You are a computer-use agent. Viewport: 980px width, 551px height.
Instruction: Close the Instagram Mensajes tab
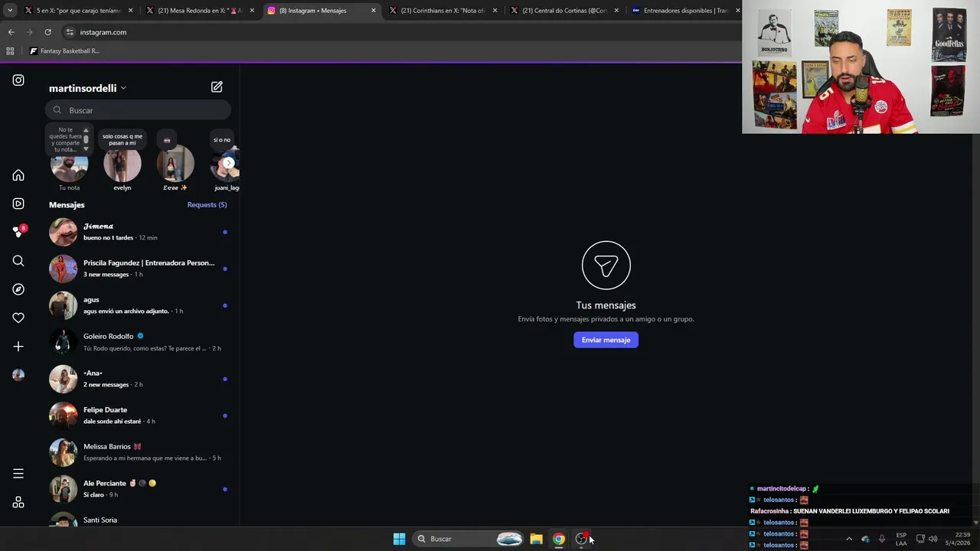tap(374, 11)
